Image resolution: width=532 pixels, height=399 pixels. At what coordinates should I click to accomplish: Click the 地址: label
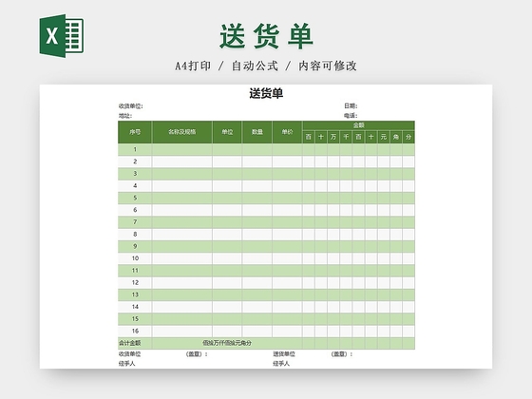tap(125, 116)
